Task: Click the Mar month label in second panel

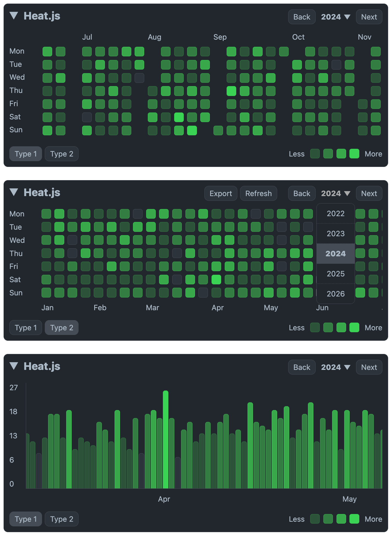Action: [x=152, y=308]
